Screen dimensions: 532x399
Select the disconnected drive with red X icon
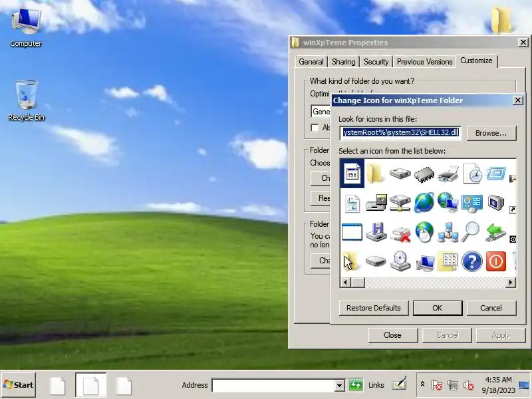(400, 234)
